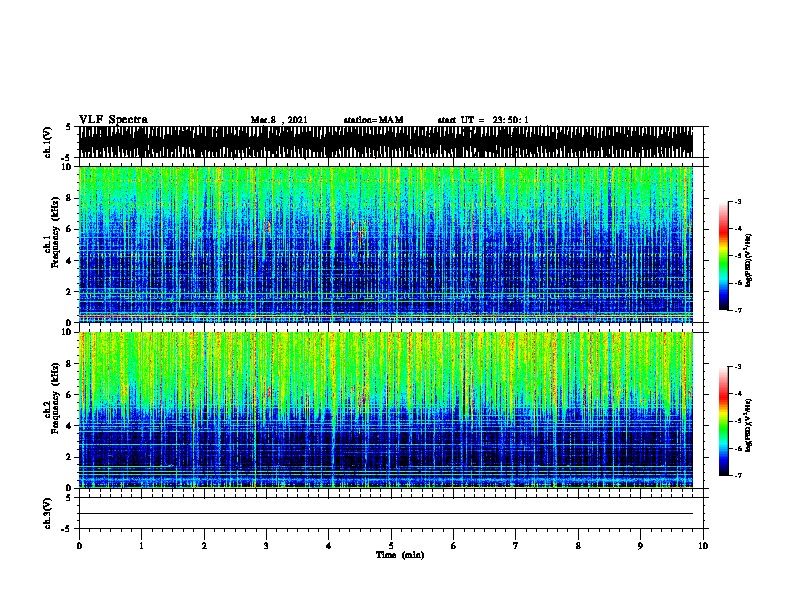This screenshot has height=612, width=792.
Task: Click the ch.2 "Frequency (kHz)" axis label
Action: point(55,398)
